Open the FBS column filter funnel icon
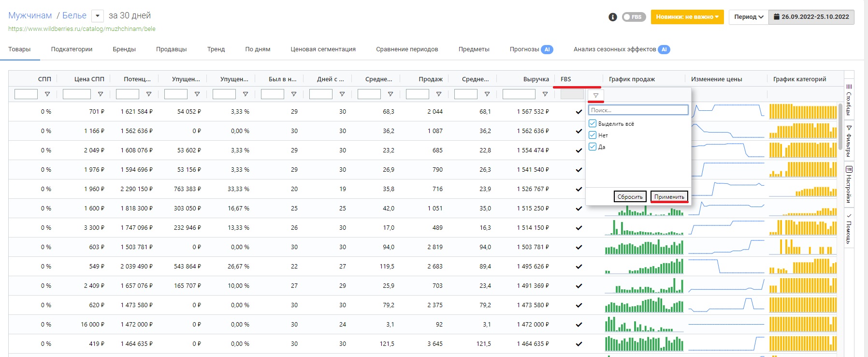Screen dimensions: 868x357 tap(595, 95)
